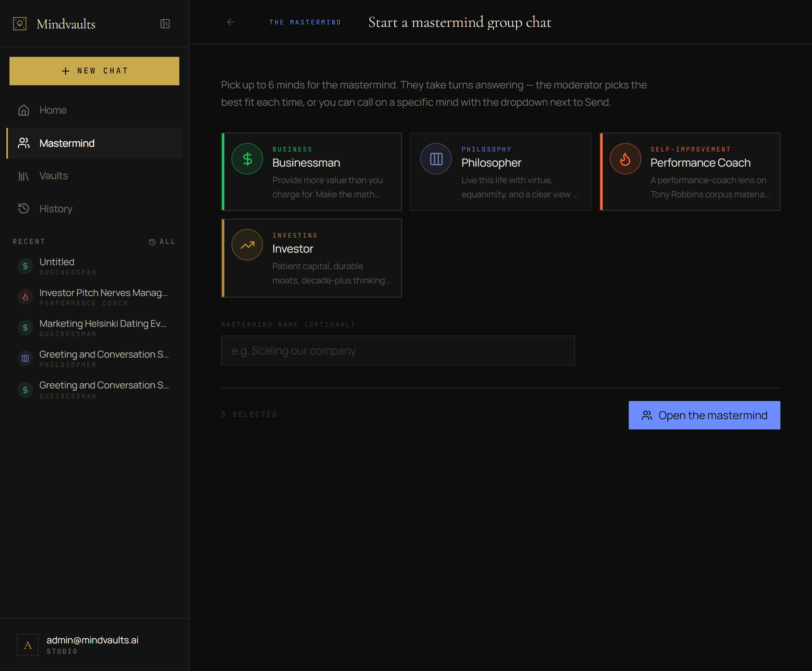
Task: Click the Mindvaults logo icon
Action: (20, 24)
